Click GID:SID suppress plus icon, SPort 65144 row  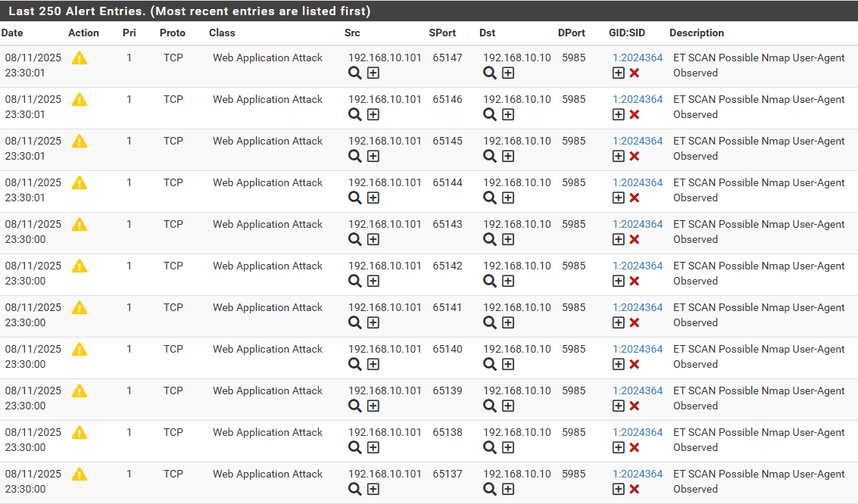[619, 198]
